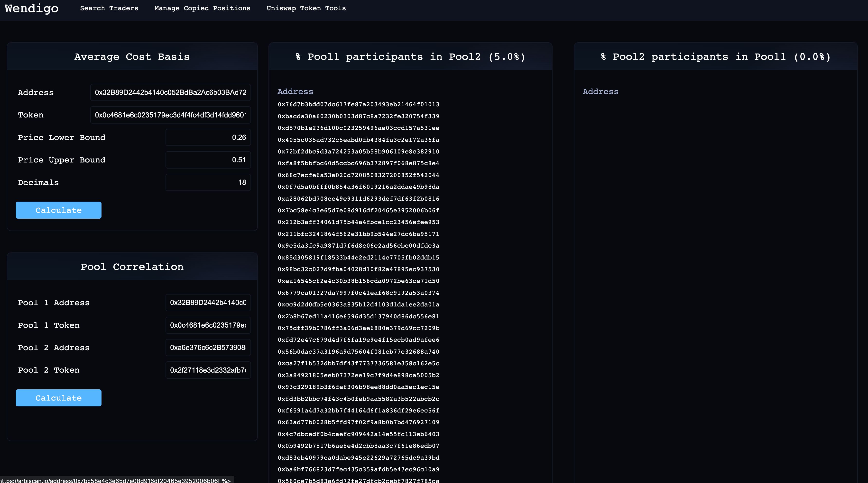Viewport: 868px width, 483px height.
Task: Open address 0x211bfc3241864f562e31bb9b544e27dc6ba95171
Action: (x=359, y=234)
